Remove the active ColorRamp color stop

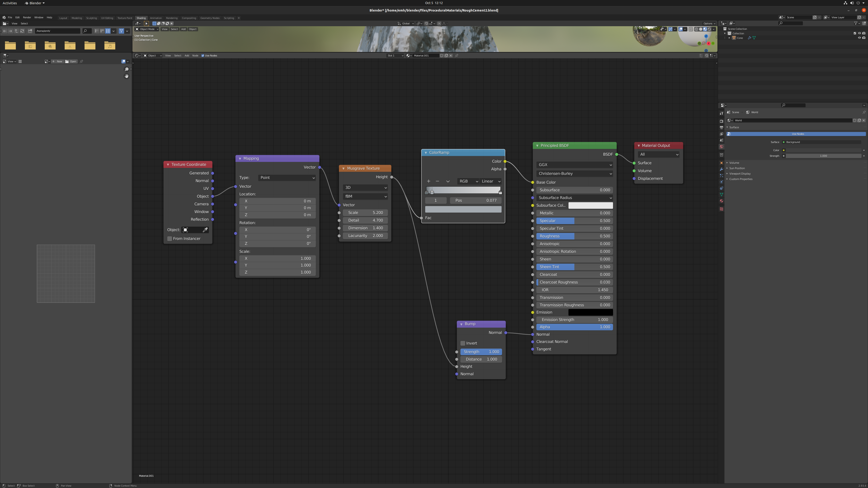437,181
